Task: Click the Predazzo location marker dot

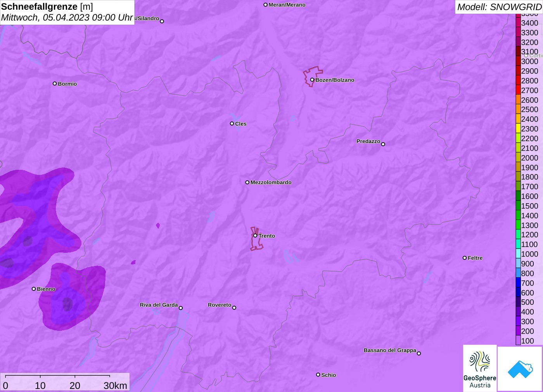Action: 383,144
